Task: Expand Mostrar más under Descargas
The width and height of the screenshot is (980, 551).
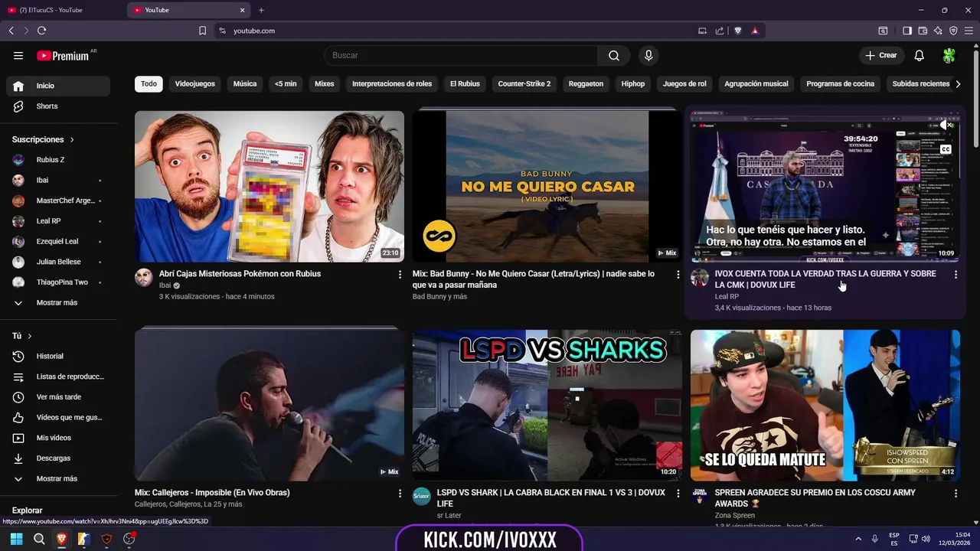Action: (60, 478)
